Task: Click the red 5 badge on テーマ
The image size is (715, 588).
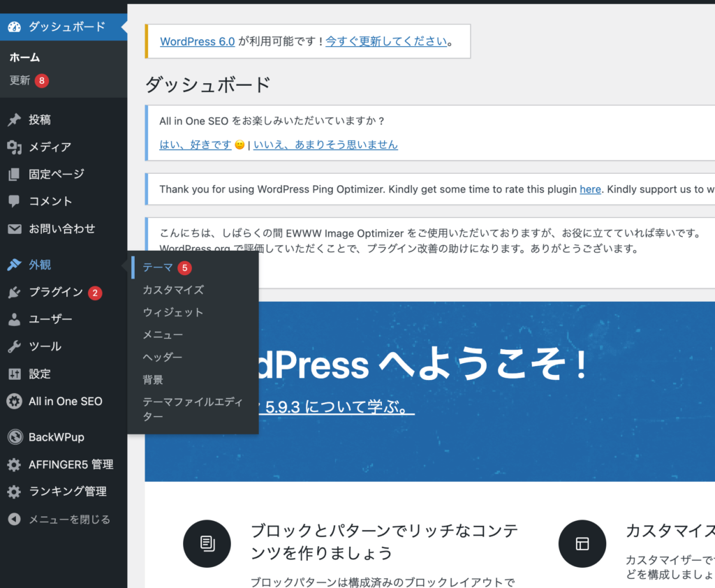Action: point(184,267)
